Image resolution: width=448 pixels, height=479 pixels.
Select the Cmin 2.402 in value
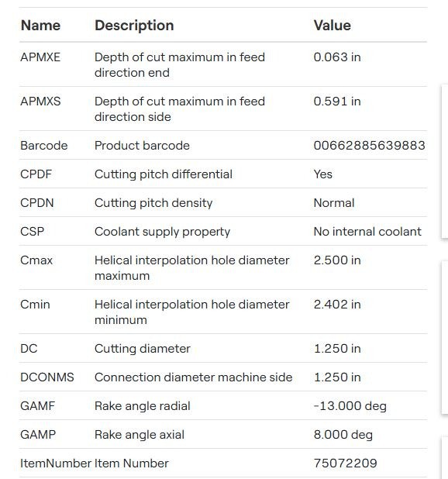(337, 305)
